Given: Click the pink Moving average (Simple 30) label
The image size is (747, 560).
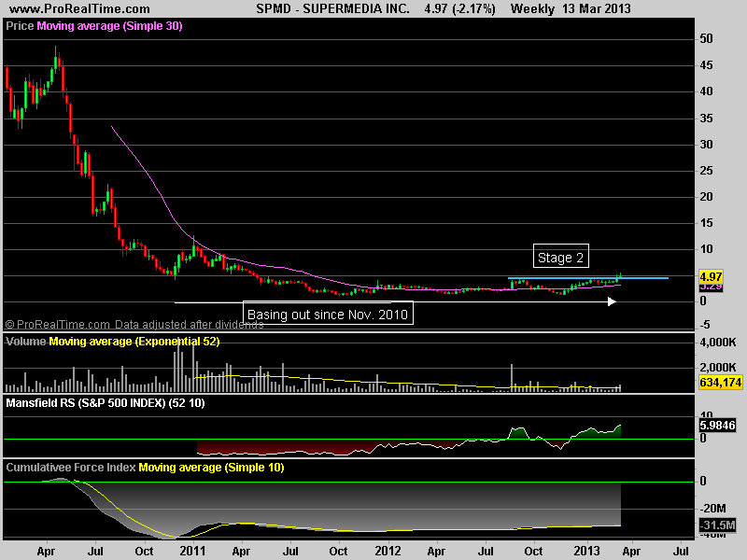Looking at the screenshot, I should [x=109, y=26].
